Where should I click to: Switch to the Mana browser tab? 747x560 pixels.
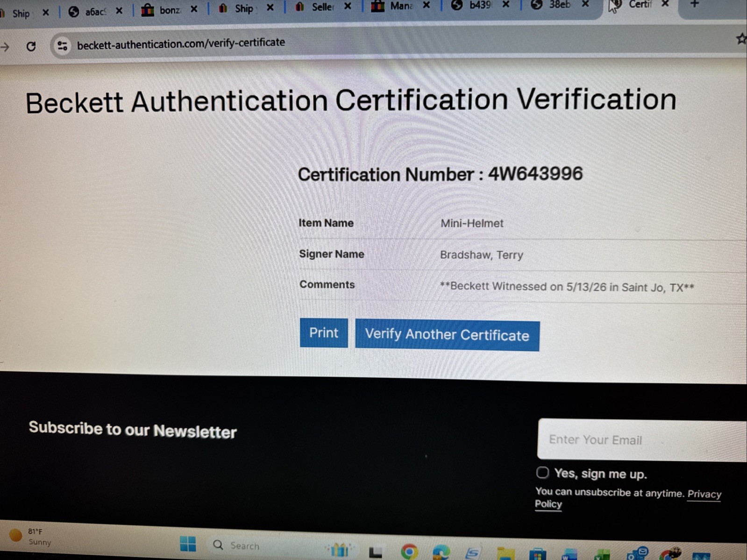click(401, 6)
